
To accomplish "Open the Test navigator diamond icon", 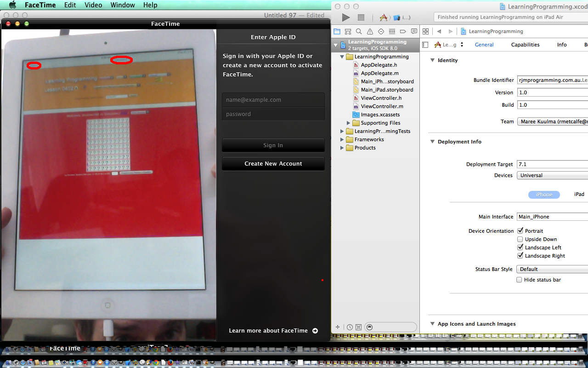I will (381, 31).
